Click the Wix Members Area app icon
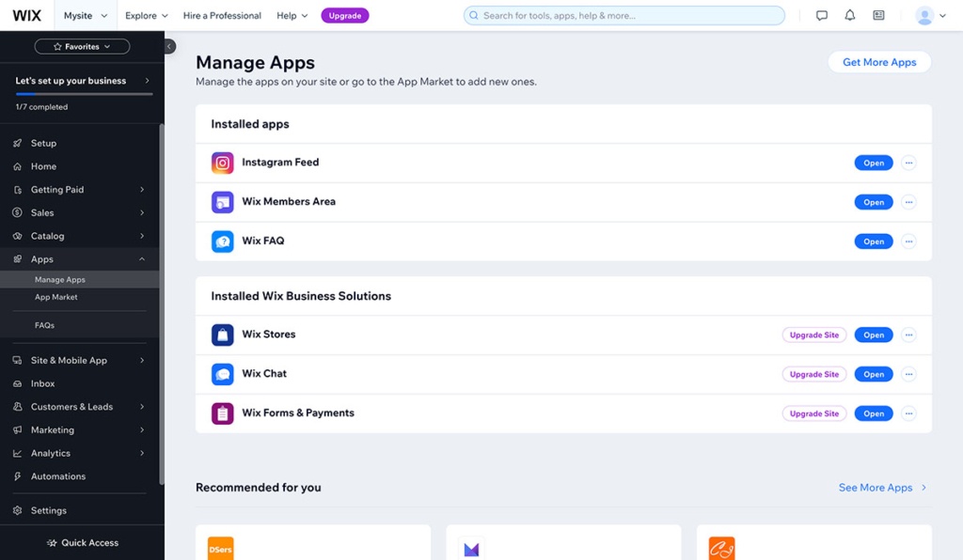The image size is (963, 560). coord(222,201)
